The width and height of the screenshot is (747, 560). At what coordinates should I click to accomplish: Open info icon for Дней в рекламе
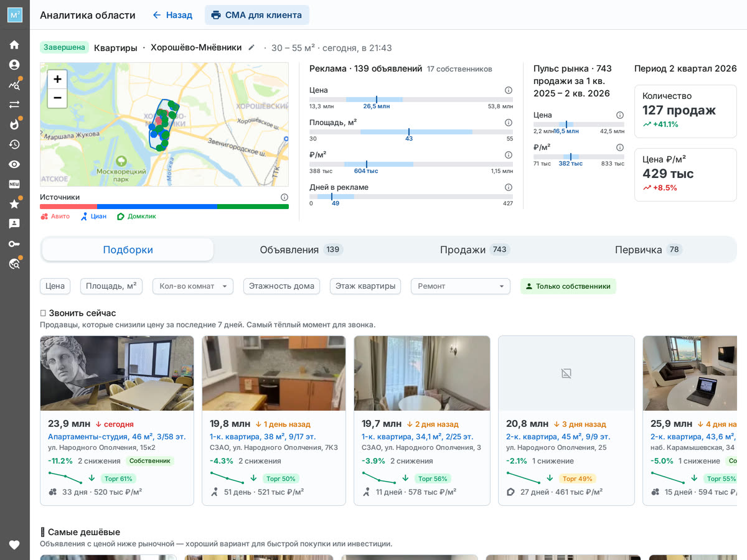tap(509, 187)
